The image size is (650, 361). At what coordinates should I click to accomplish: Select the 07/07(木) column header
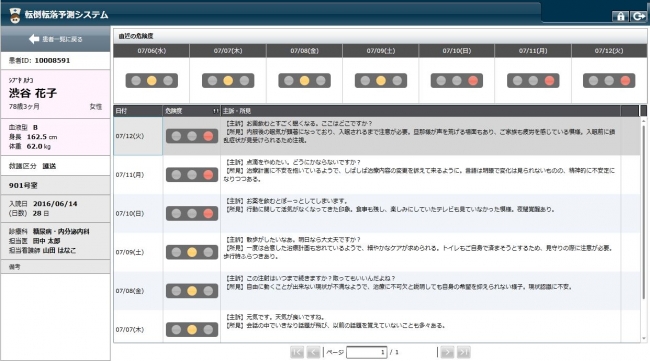click(228, 51)
